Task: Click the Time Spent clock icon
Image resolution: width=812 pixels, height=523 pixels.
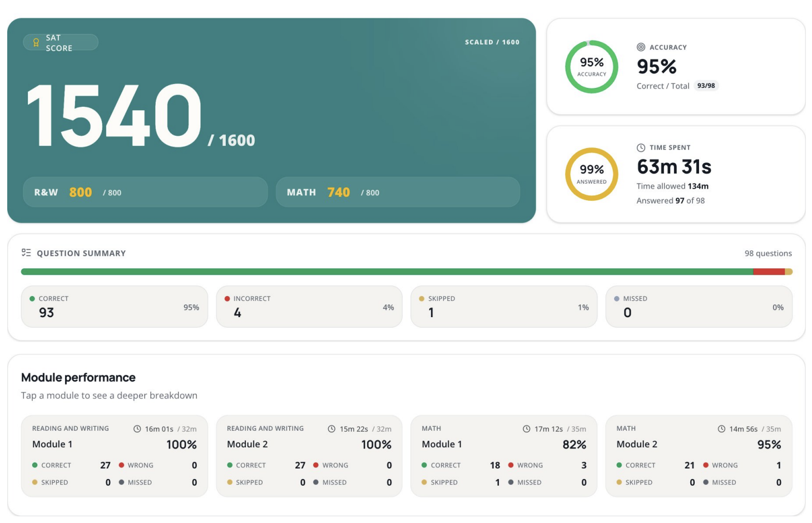Action: [x=641, y=147]
